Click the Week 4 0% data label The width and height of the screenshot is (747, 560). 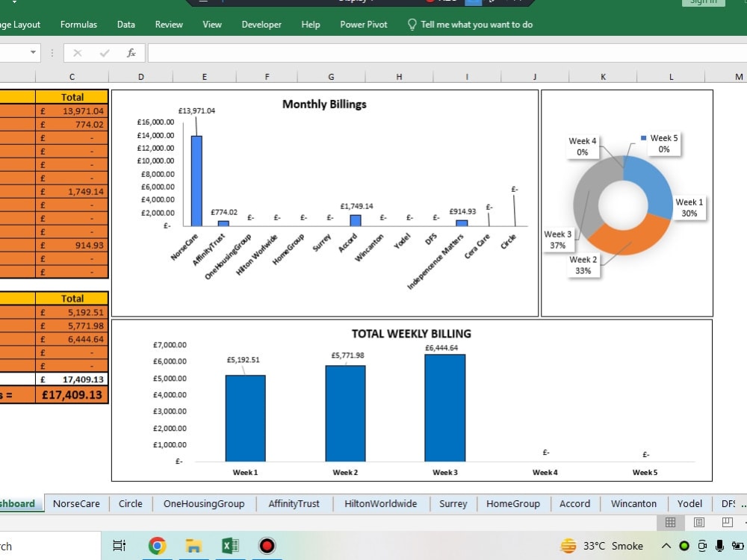click(x=582, y=146)
